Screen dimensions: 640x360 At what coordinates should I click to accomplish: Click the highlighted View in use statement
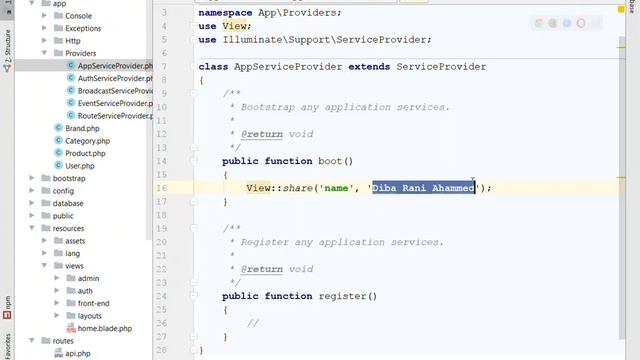(234, 26)
